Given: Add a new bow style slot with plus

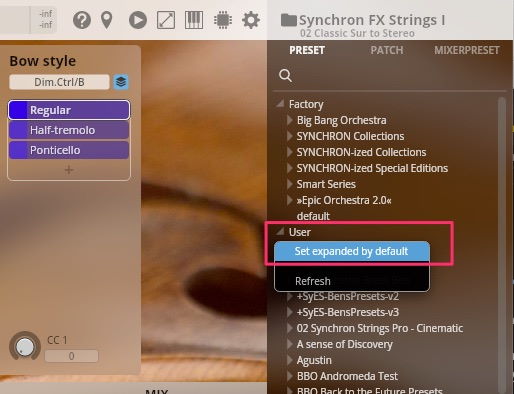Looking at the screenshot, I should (x=69, y=170).
